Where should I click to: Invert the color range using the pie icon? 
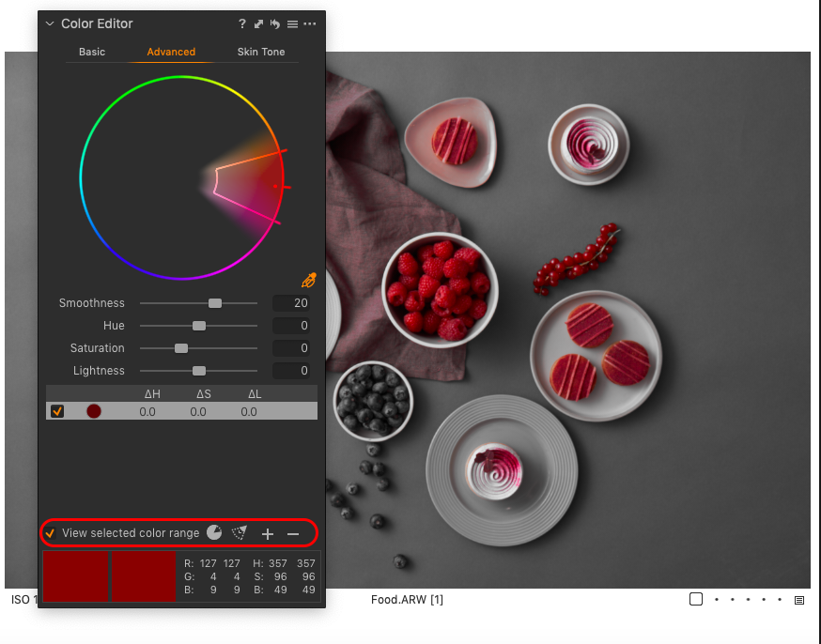pos(214,532)
